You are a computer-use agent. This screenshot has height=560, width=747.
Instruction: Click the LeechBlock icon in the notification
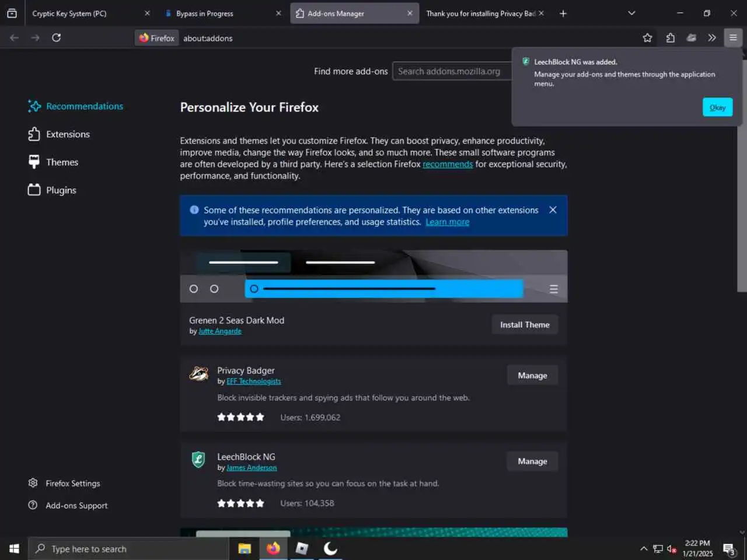(x=526, y=61)
